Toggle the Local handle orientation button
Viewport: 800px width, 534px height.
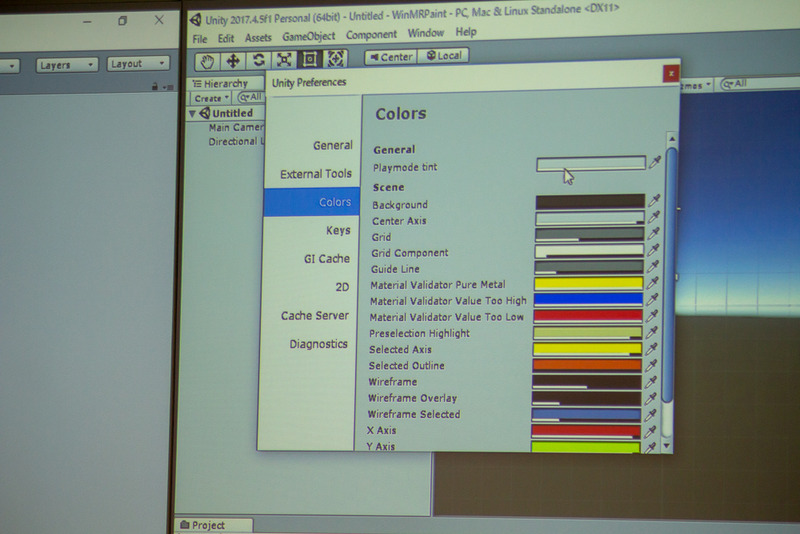444,56
